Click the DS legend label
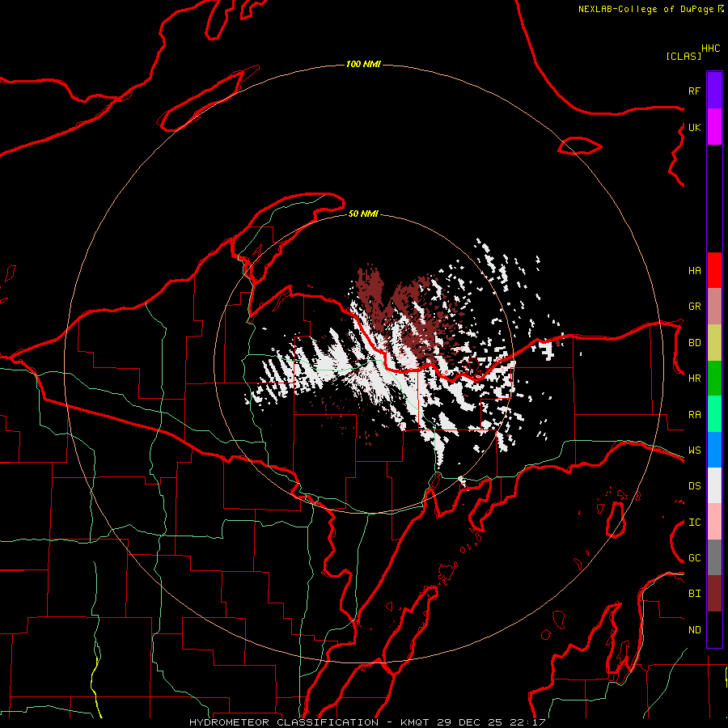 [694, 486]
